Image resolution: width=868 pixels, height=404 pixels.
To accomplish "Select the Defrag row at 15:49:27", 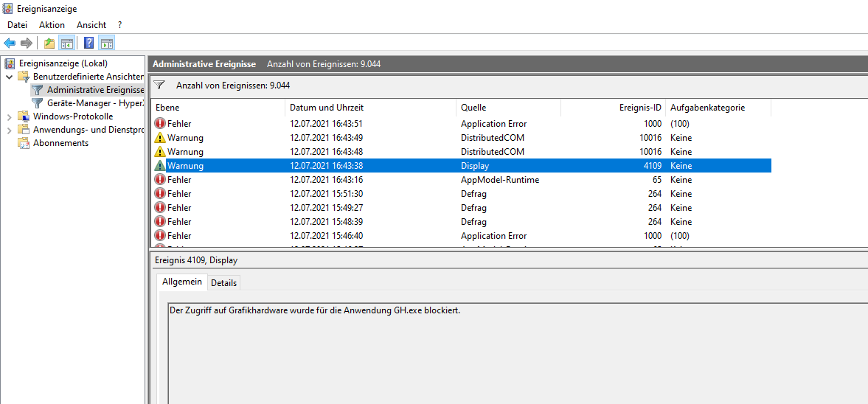I will point(461,208).
